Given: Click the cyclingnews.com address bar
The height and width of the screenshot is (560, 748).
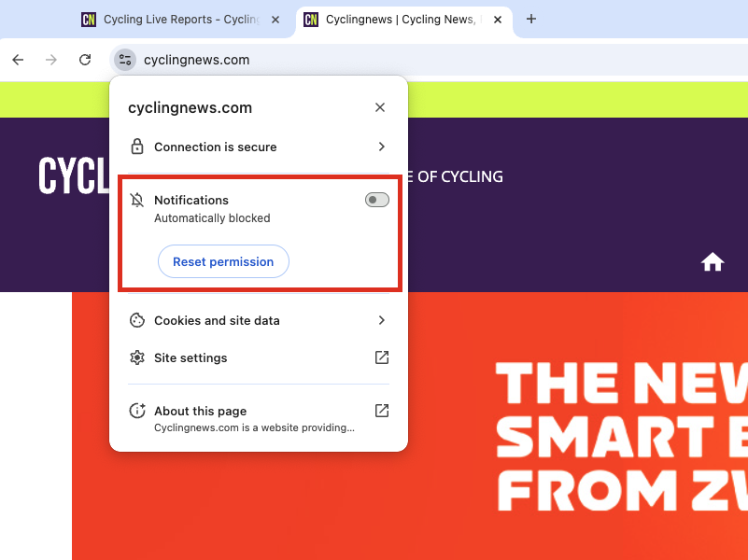Looking at the screenshot, I should click(430, 60).
